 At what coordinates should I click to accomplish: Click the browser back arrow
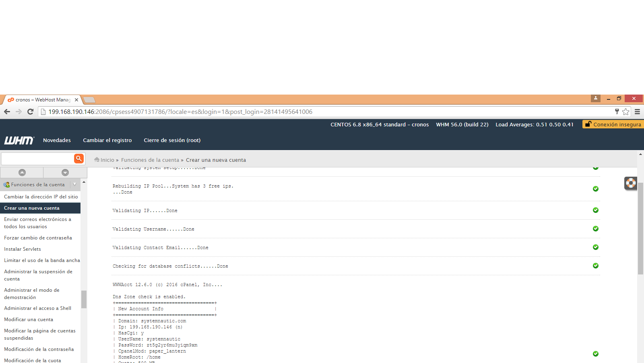click(7, 112)
